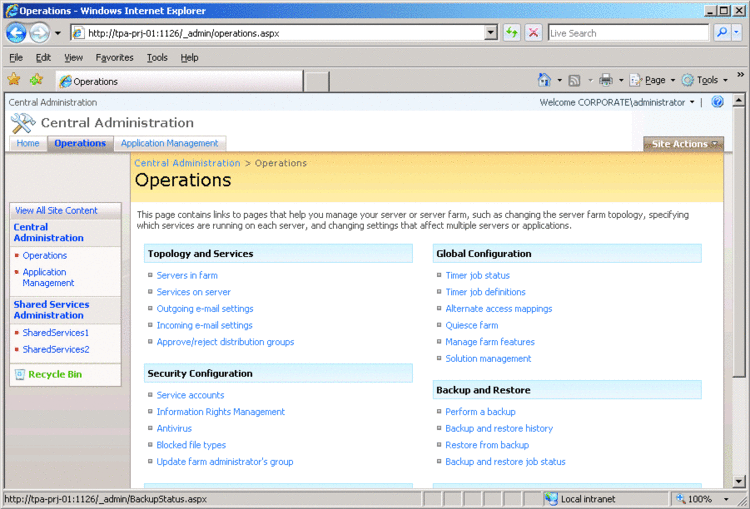Click Central Administration breadcrumb link
This screenshot has height=509, width=750.
187,163
